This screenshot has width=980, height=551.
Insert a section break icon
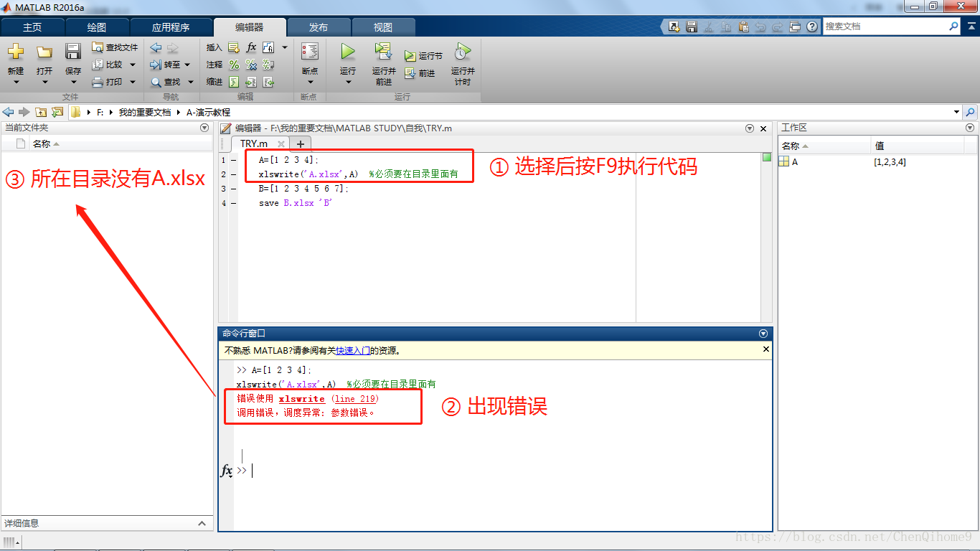pos(233,47)
